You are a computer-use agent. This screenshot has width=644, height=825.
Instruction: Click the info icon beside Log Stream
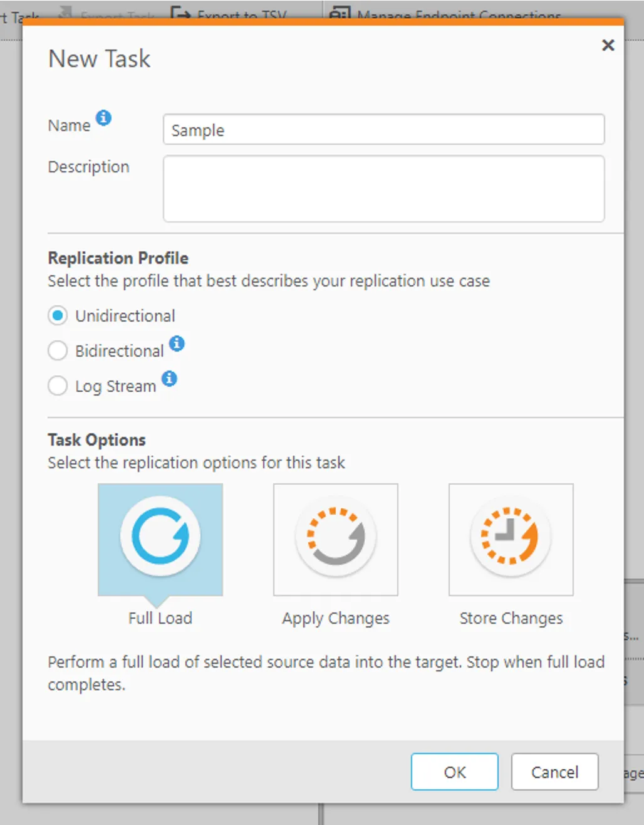point(169,379)
